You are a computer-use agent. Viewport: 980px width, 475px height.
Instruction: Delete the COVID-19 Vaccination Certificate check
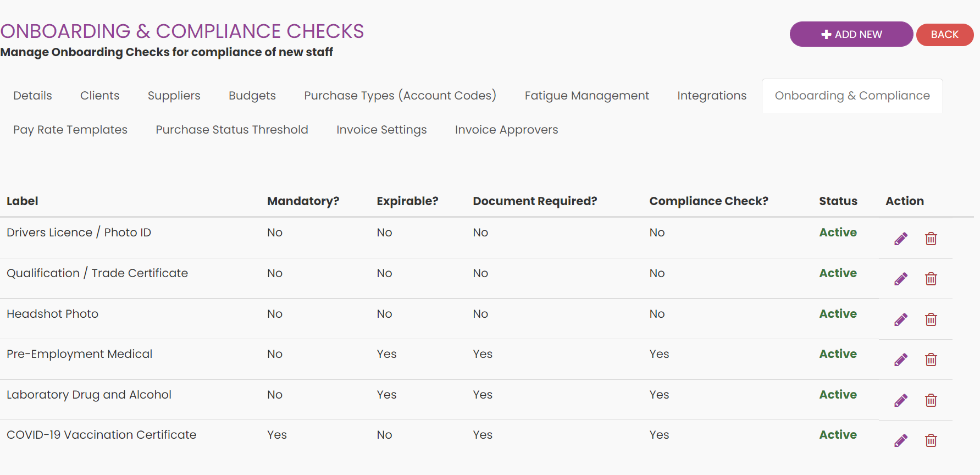931,441
